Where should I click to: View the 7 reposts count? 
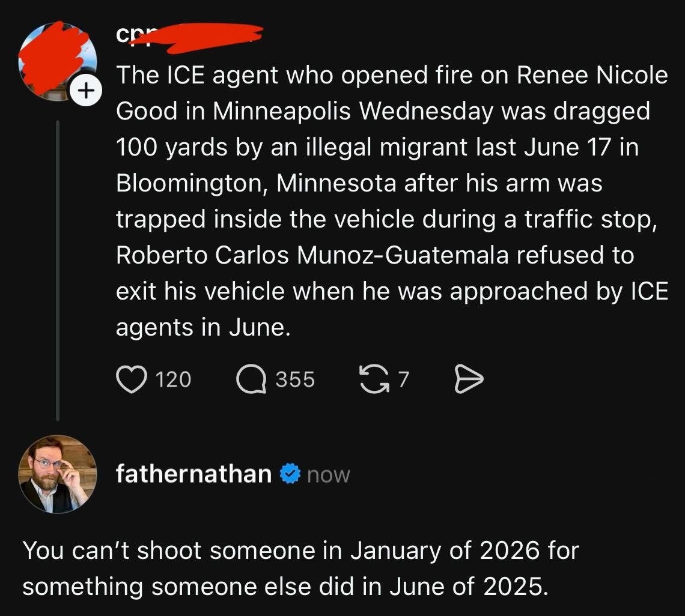click(403, 379)
